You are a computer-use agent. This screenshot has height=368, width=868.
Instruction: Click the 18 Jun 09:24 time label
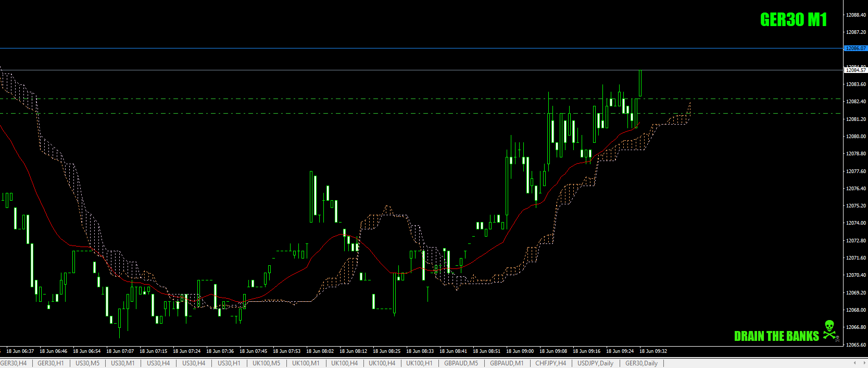[620, 351]
